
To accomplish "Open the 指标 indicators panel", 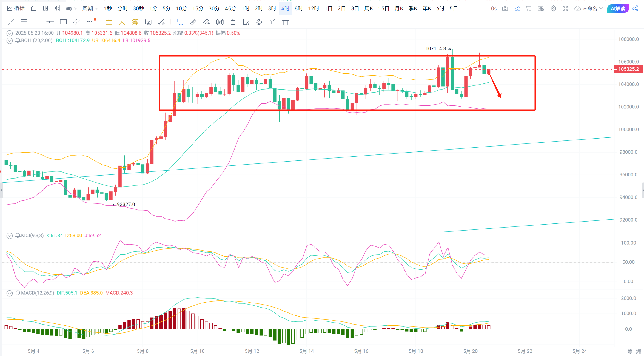I will [16, 8].
